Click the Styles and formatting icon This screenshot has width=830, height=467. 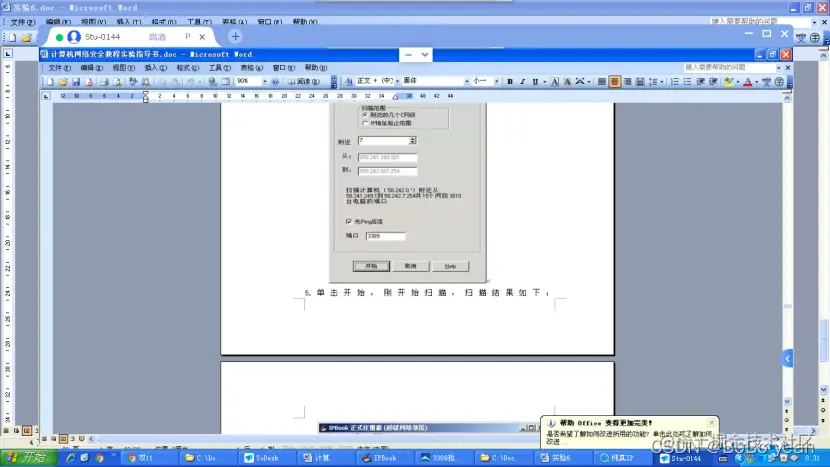349,82
